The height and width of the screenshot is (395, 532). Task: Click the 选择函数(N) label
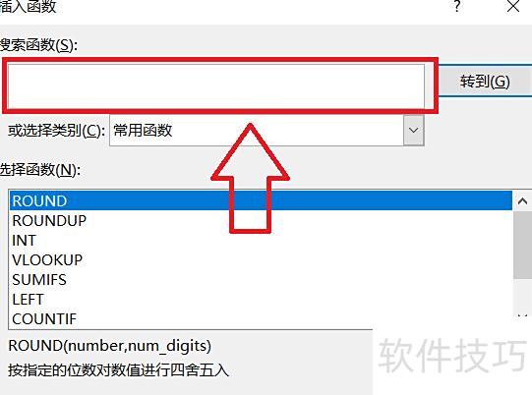tap(39, 169)
